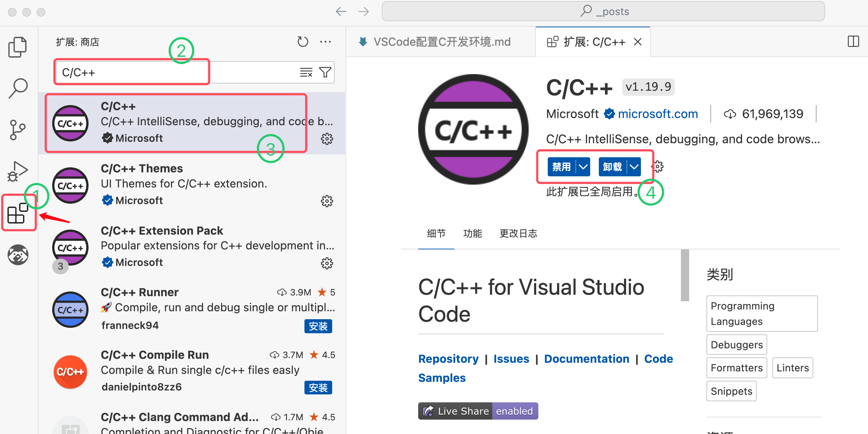The image size is (868, 434).
Task: Expand the 卸载 (uninstall) dropdown arrow
Action: tap(634, 167)
